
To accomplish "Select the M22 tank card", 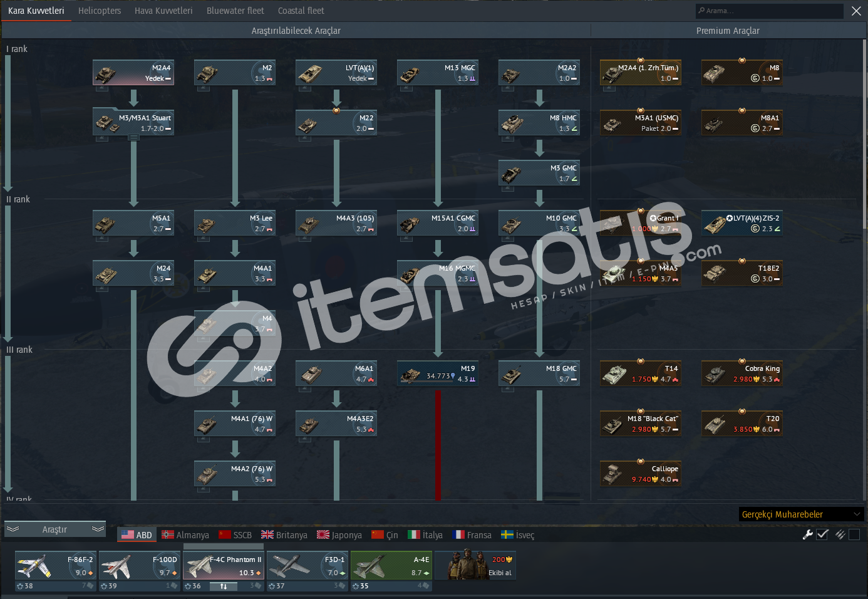I will coord(336,123).
